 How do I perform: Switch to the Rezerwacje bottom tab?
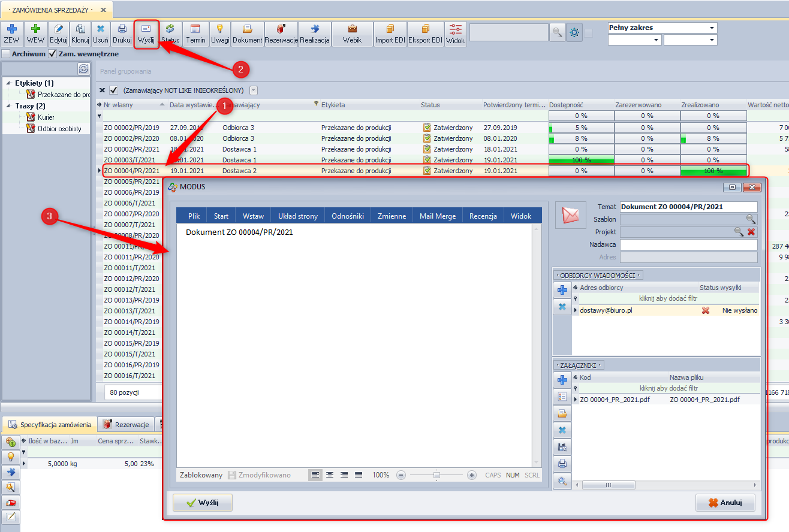click(126, 425)
